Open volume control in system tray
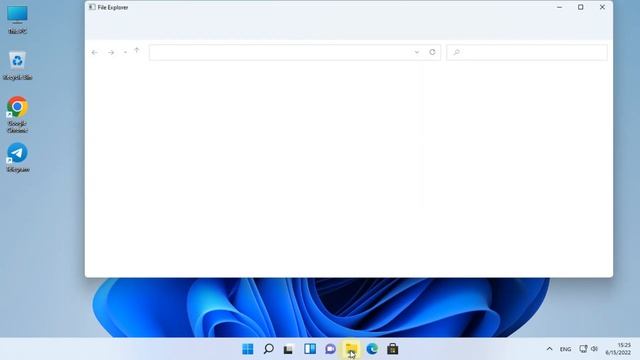The height and width of the screenshot is (360, 640). (594, 349)
